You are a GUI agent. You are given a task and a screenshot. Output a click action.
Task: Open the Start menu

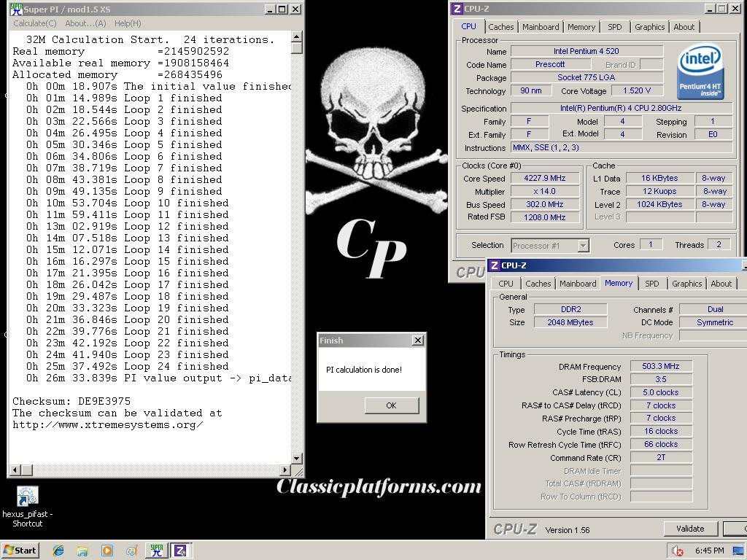20,551
